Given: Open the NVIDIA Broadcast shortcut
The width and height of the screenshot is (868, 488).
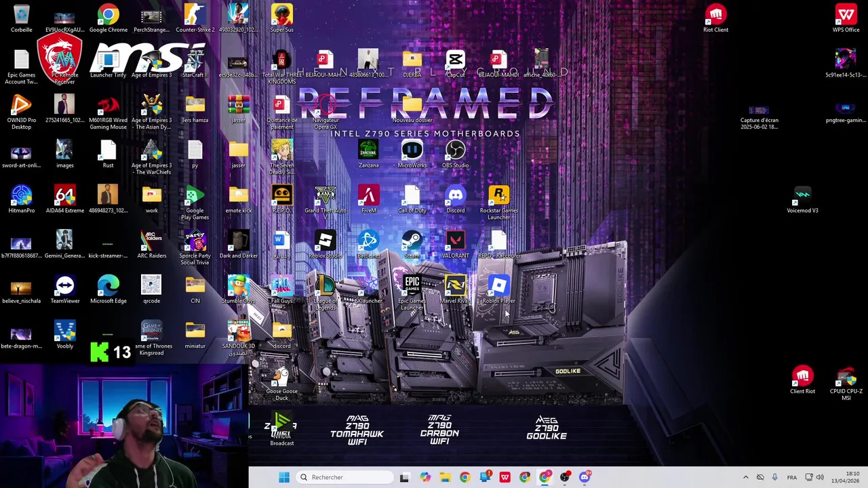Looking at the screenshot, I should click(x=281, y=429).
